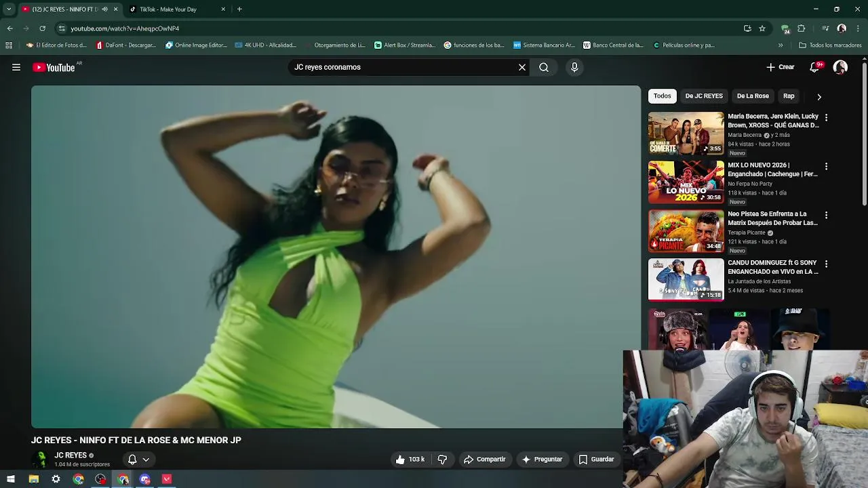Click the 'Preguntar' button
Image resolution: width=868 pixels, height=488 pixels.
click(542, 460)
